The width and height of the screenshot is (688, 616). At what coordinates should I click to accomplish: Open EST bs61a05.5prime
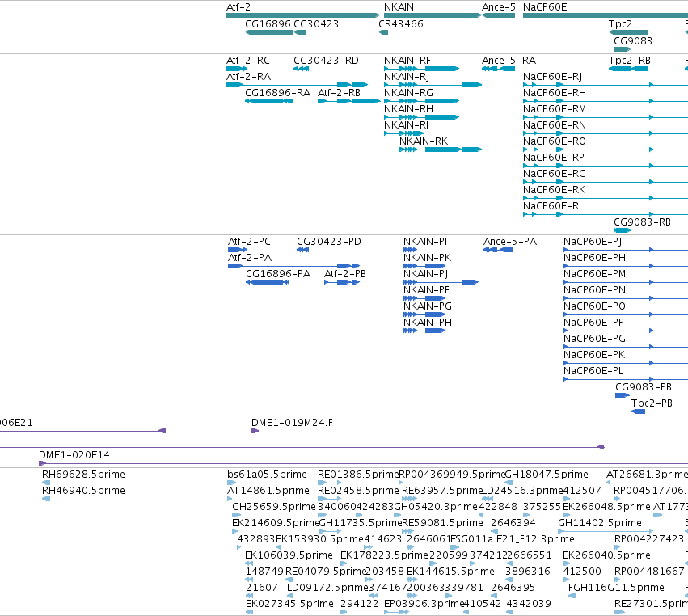click(232, 483)
